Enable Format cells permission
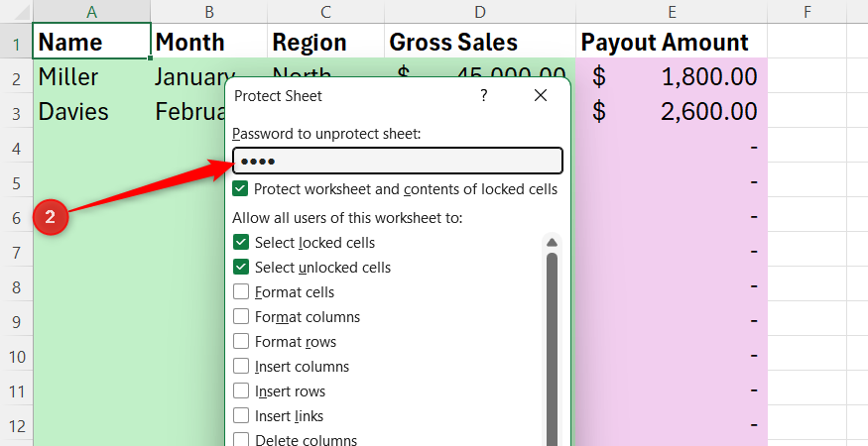 [x=241, y=291]
